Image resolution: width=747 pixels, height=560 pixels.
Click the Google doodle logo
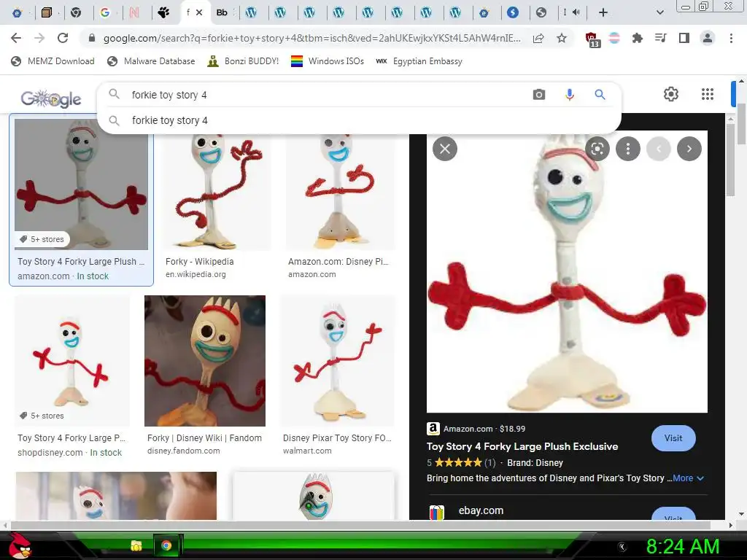[51, 98]
